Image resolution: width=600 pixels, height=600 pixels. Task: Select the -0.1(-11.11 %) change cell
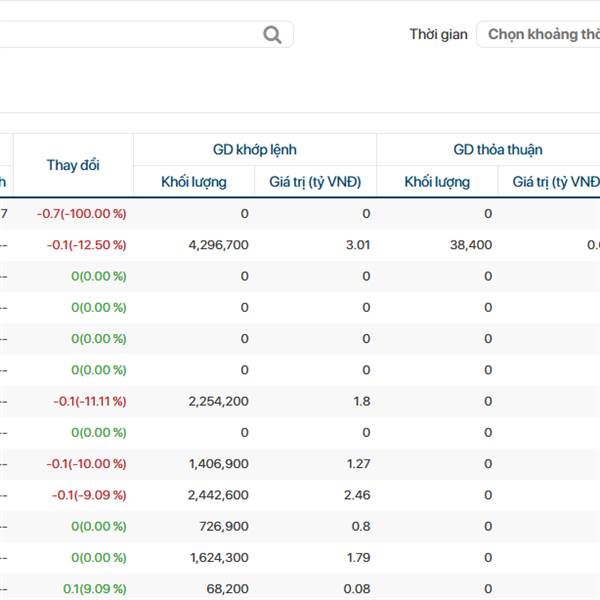pyautogui.click(x=89, y=401)
